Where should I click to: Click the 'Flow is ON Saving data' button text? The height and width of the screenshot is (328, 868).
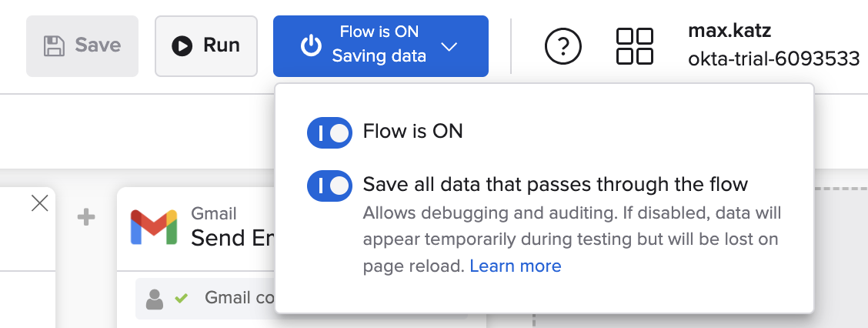[x=379, y=45]
